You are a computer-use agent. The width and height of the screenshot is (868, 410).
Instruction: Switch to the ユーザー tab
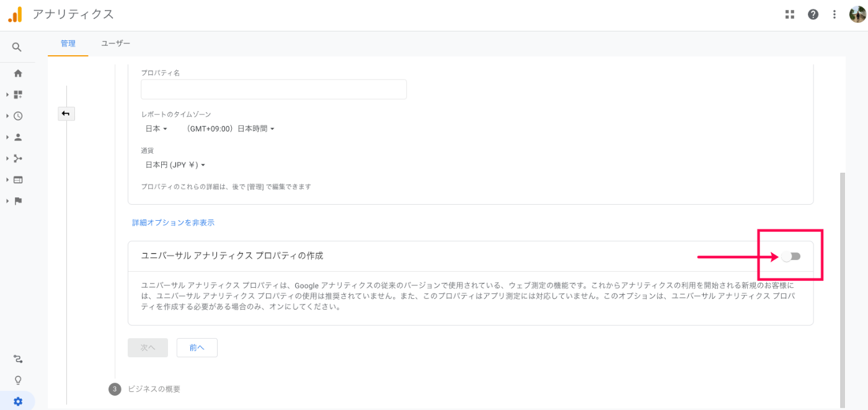click(x=115, y=43)
